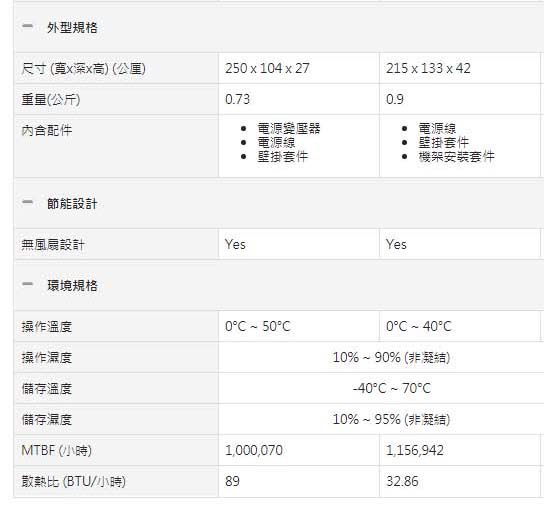The height and width of the screenshot is (506, 544).
Task: Click the 節能設計 section heading
Action: tap(72, 204)
